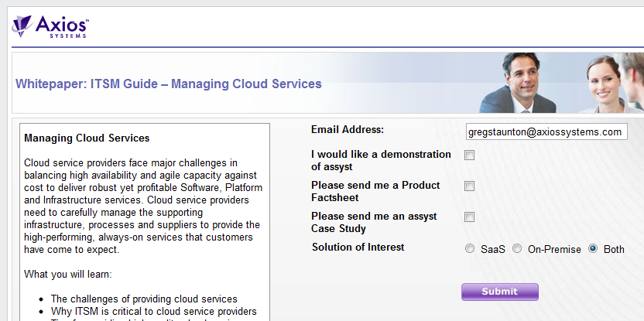Screen dimensions: 644x321
Task: Click the Axios Systems logo
Action: (x=50, y=26)
